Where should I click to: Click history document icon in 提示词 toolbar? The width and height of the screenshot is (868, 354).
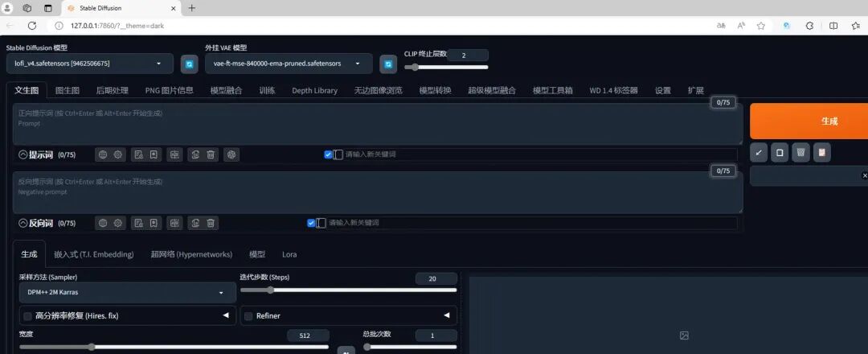click(x=138, y=154)
